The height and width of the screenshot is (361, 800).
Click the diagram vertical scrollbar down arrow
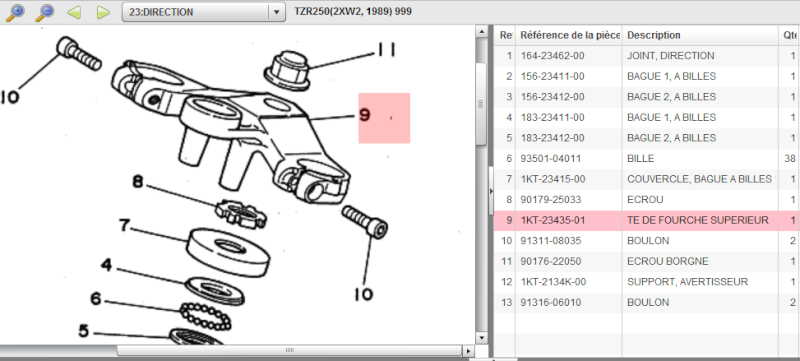click(482, 338)
